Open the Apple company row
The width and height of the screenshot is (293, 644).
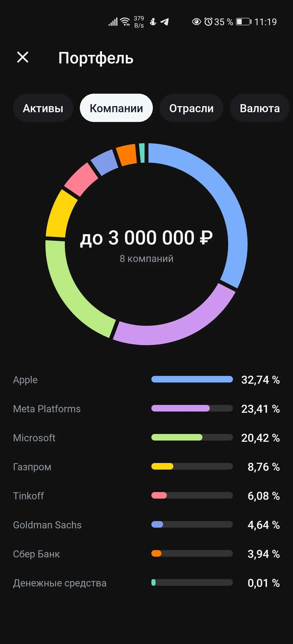(146, 380)
